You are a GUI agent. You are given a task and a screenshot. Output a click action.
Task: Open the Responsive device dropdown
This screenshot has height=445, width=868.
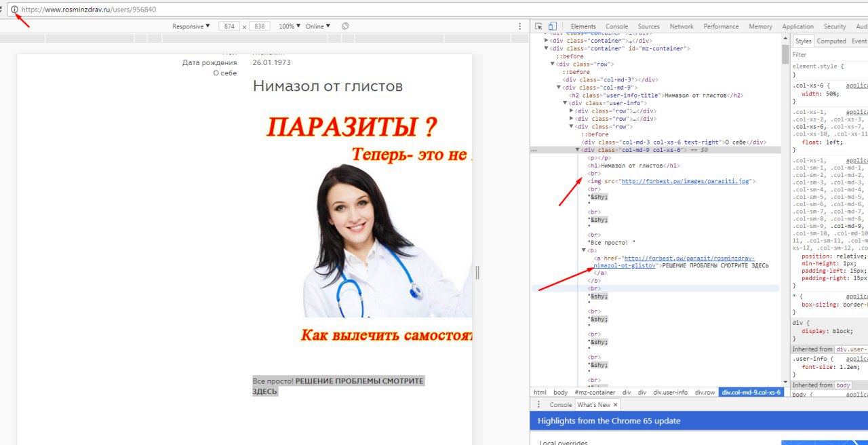(191, 26)
